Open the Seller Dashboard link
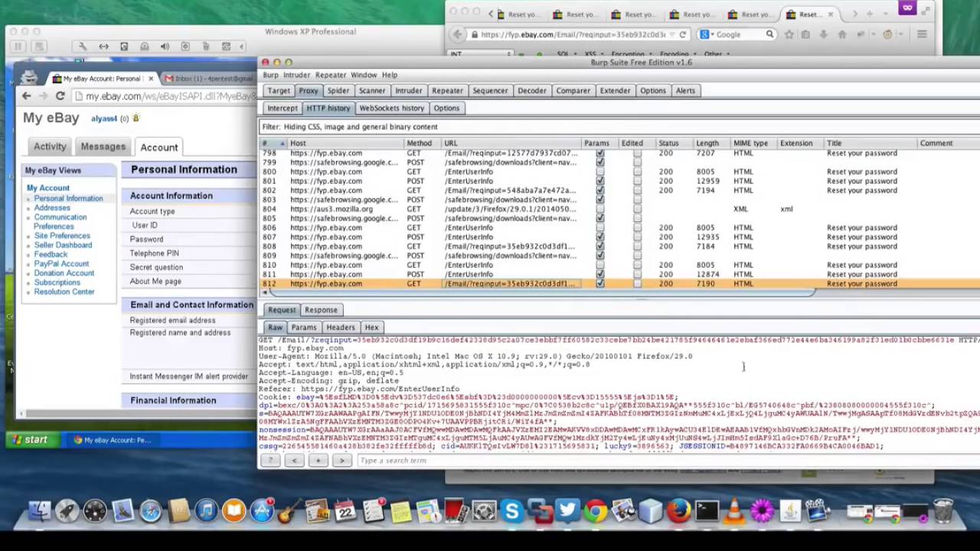 [63, 245]
